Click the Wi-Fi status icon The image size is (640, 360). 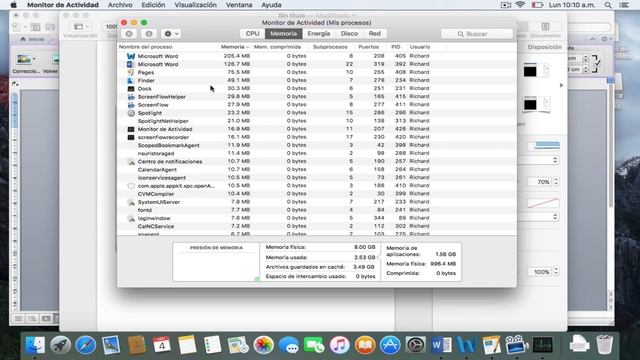520,5
